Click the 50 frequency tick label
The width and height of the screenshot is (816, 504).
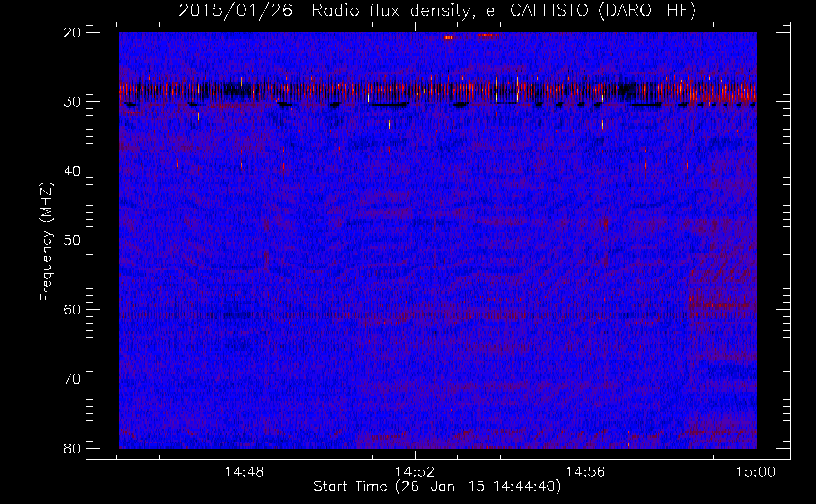pos(73,240)
